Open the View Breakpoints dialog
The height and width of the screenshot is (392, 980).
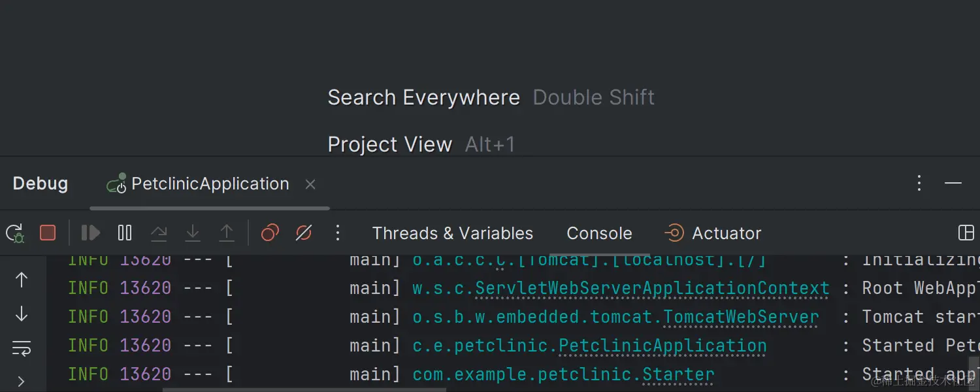click(x=270, y=233)
